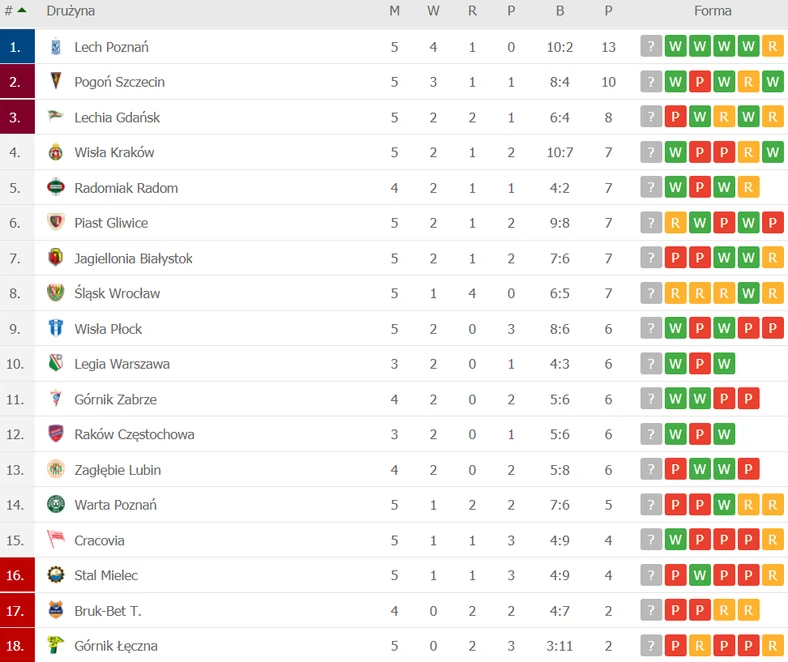788x662 pixels.
Task: Click the Wisła Płock club crest
Action: tap(56, 328)
